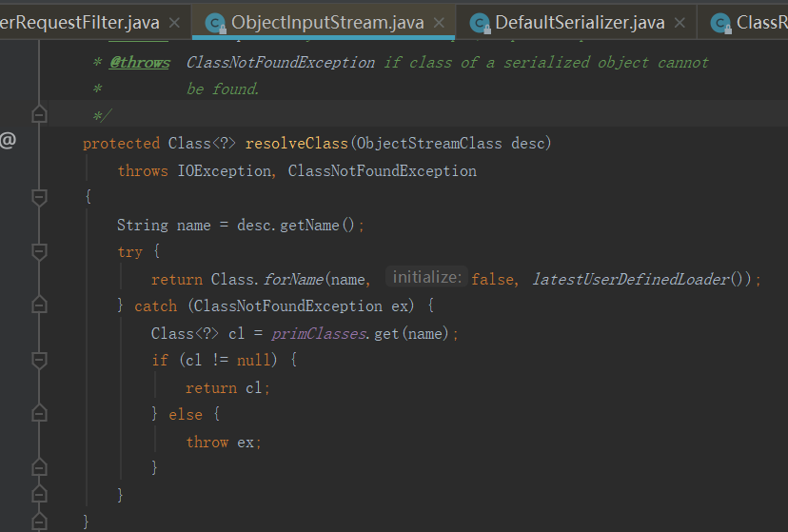Fold the if (cl != null) block

[39, 361]
